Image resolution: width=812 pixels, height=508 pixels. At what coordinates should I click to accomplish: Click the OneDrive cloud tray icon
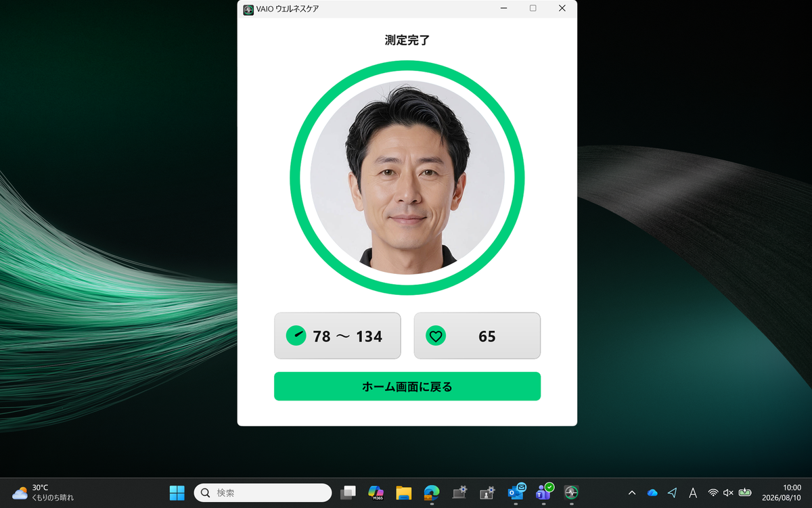click(x=652, y=492)
